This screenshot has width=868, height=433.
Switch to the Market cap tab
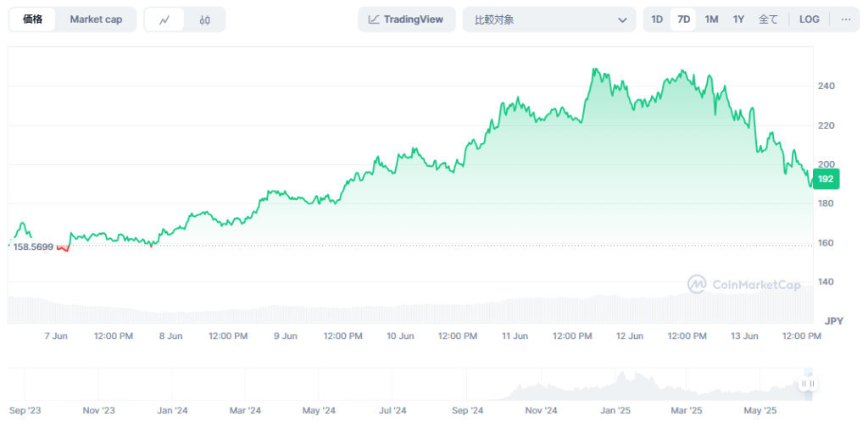96,19
